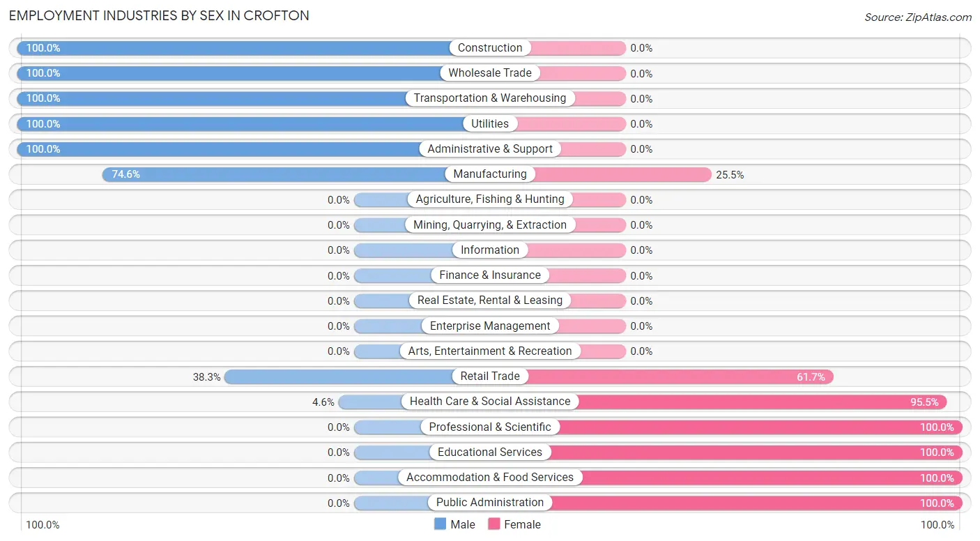The height and width of the screenshot is (541, 980).
Task: Click the Female legend color swatch
Action: click(x=494, y=524)
